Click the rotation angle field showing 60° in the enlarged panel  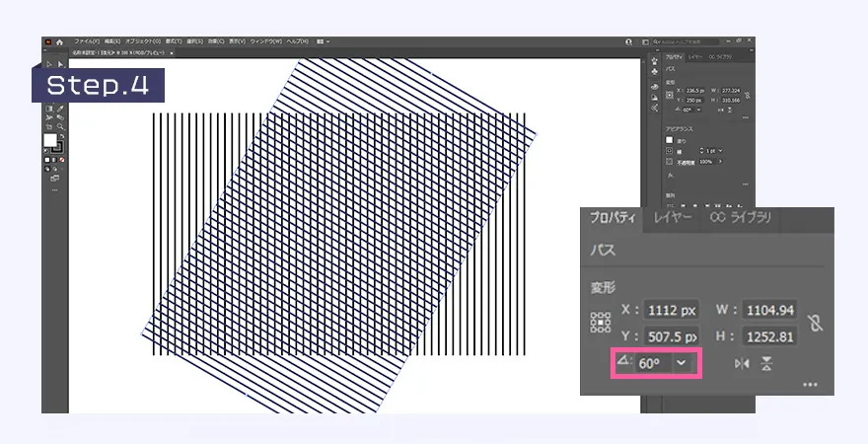click(654, 363)
